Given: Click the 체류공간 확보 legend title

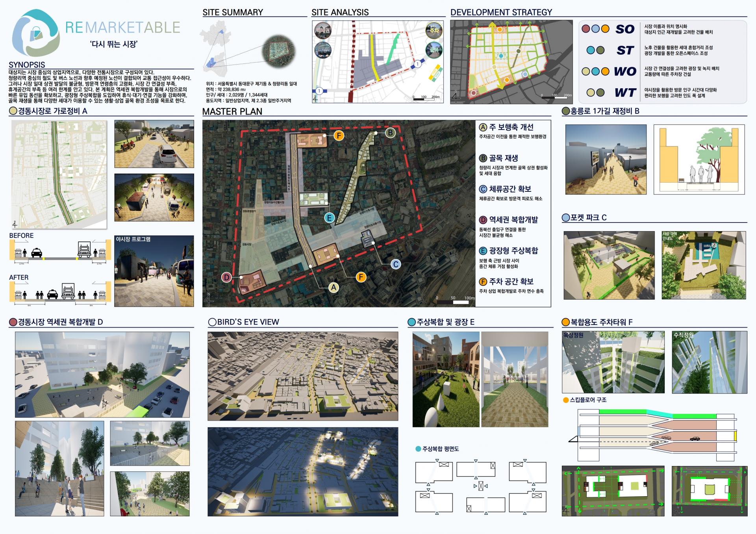Looking at the screenshot, I should pyautogui.click(x=510, y=189).
